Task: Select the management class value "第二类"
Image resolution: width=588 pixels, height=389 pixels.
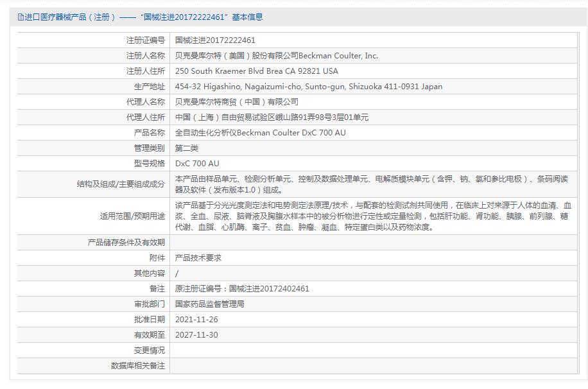Action: point(187,148)
